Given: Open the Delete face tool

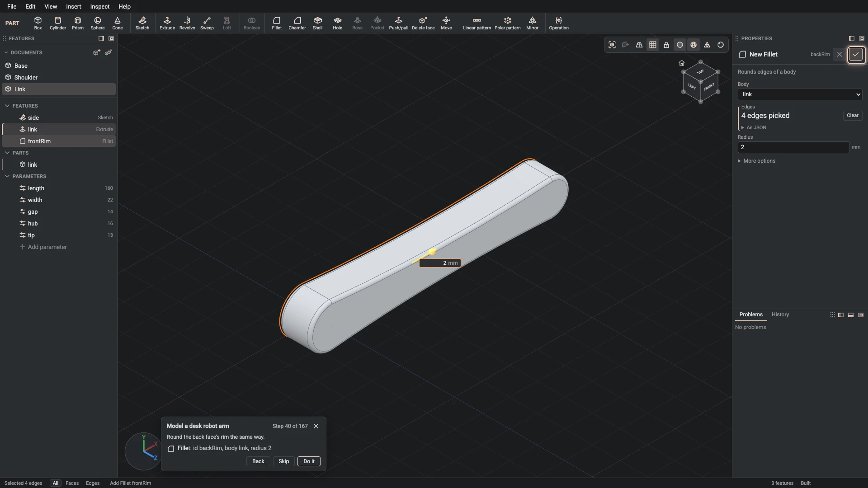Looking at the screenshot, I should point(423,23).
